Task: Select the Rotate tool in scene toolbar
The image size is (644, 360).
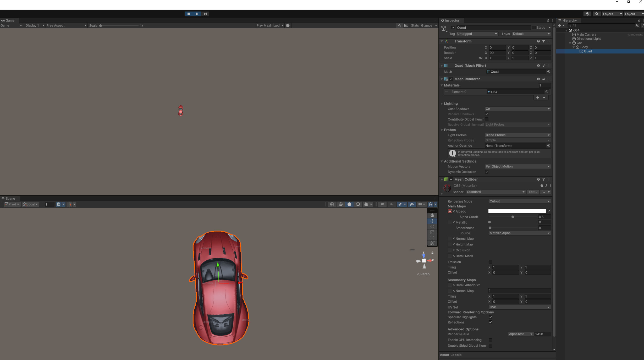Action: (x=432, y=227)
